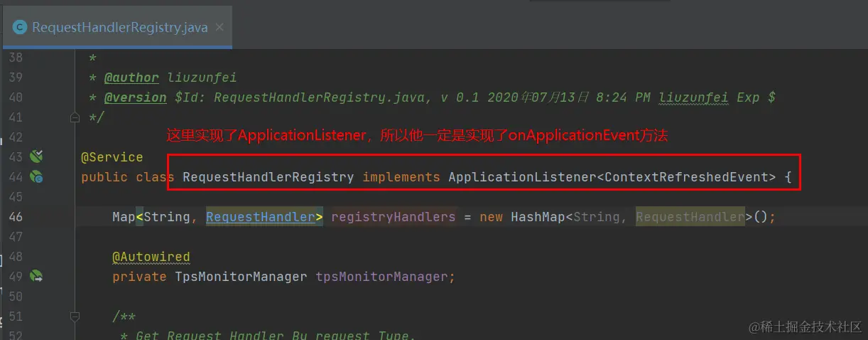Click the Spring bean gutter icon at line 43
The width and height of the screenshot is (868, 340).
coord(36,156)
